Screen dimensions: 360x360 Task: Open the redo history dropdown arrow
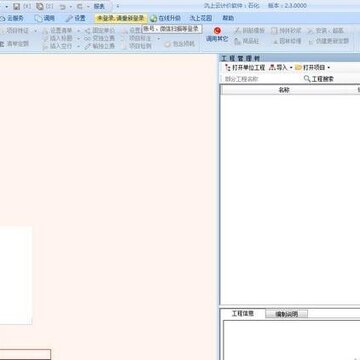point(88,7)
